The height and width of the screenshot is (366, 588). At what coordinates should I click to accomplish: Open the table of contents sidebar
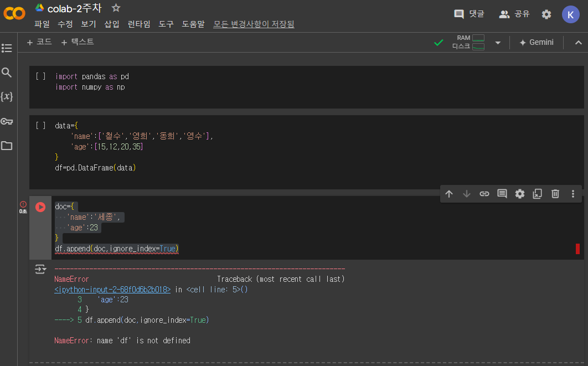pyautogui.click(x=7, y=48)
